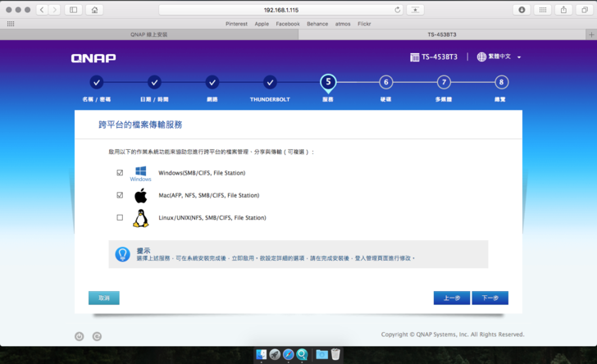Click the 192.168.1.115 address field
This screenshot has width=597, height=364.
tap(281, 9)
